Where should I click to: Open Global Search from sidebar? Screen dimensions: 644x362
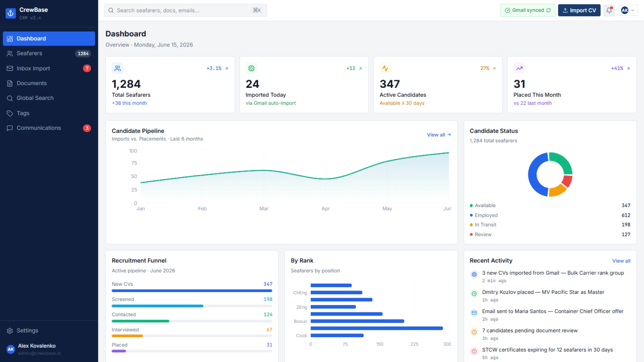point(49,98)
